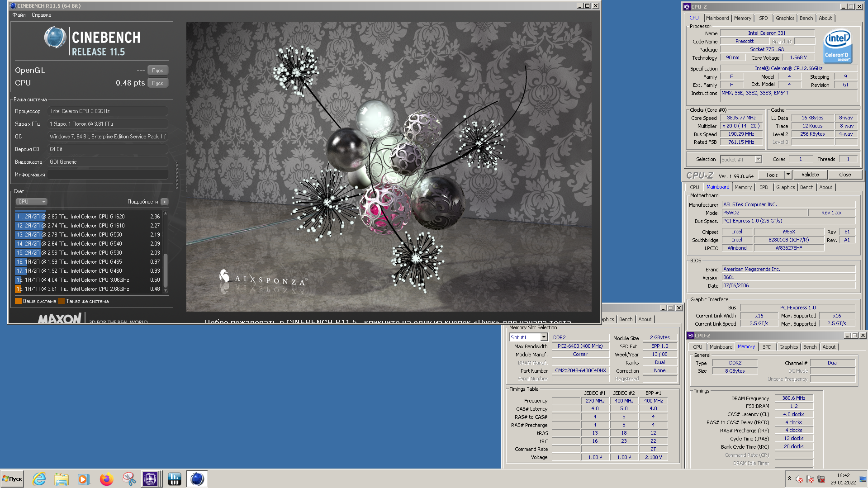Select ranking row 19 'Intel Celeron CPU 2.66GHz'

click(x=89, y=289)
